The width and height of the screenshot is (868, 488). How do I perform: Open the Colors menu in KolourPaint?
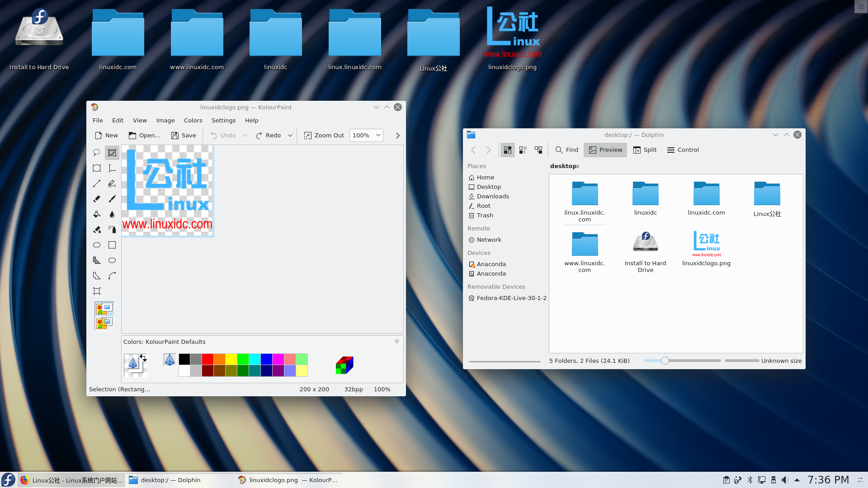[193, 120]
